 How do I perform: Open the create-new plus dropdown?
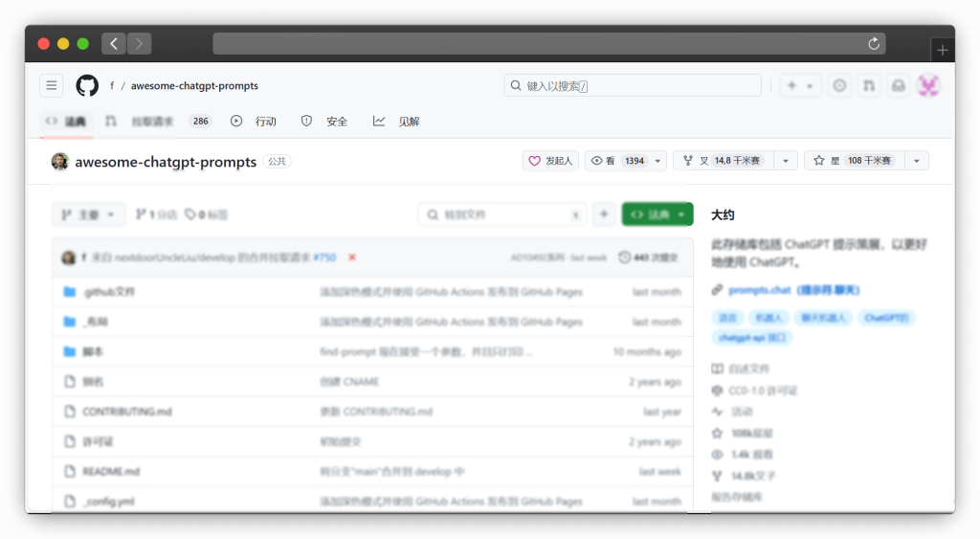tap(799, 85)
